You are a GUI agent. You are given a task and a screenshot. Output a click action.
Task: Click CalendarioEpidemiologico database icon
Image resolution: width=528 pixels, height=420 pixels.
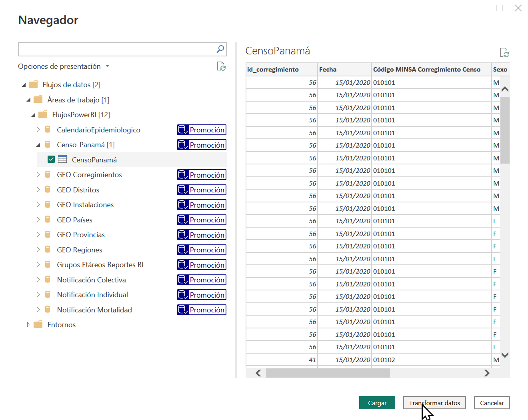(48, 130)
